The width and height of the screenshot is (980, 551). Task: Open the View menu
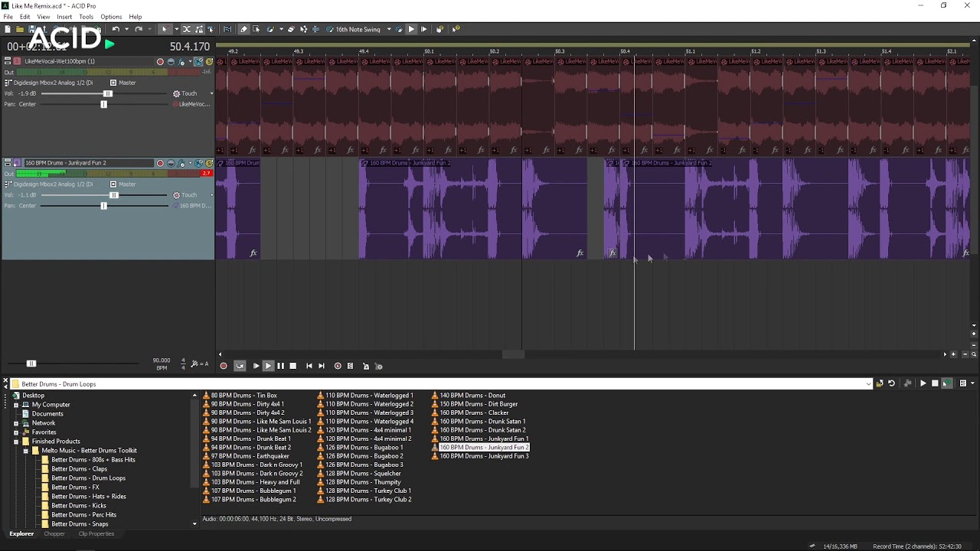[x=44, y=17]
